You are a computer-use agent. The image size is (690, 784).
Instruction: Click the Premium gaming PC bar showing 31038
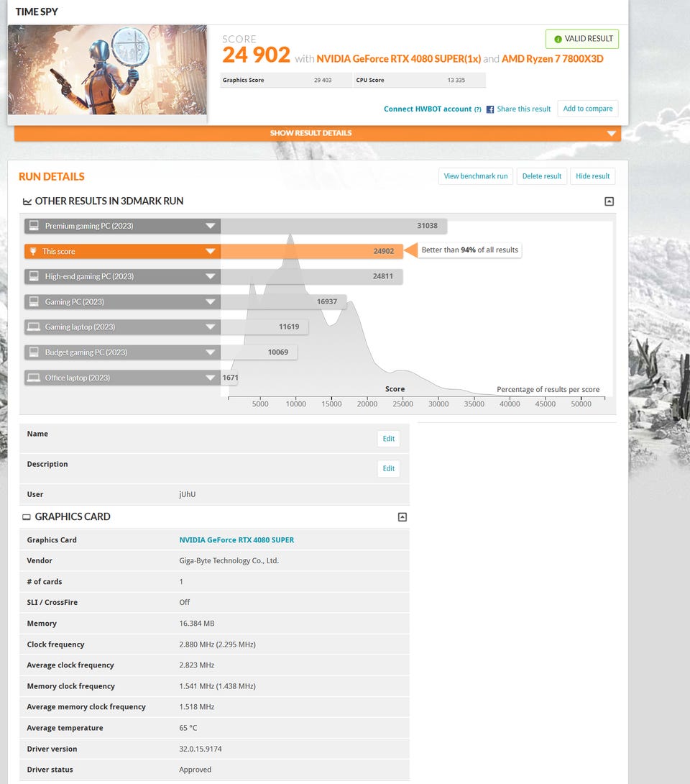click(x=333, y=226)
